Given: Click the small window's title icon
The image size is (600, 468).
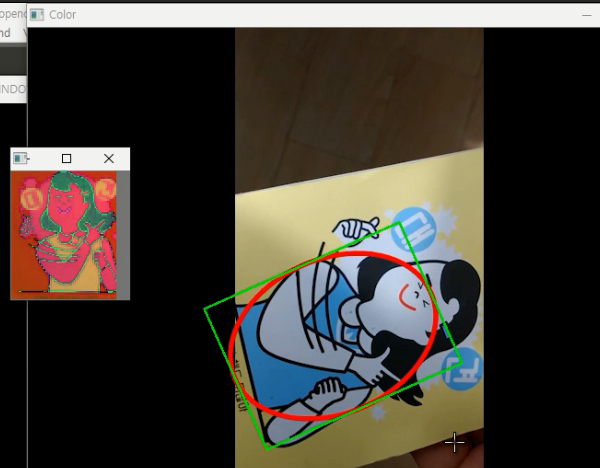Looking at the screenshot, I should pyautogui.click(x=20, y=158).
